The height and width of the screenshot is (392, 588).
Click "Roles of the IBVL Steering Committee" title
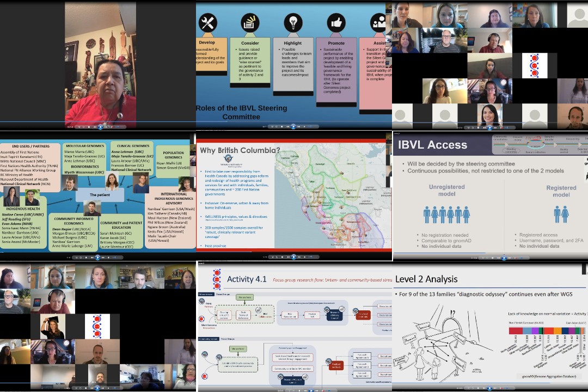(241, 113)
